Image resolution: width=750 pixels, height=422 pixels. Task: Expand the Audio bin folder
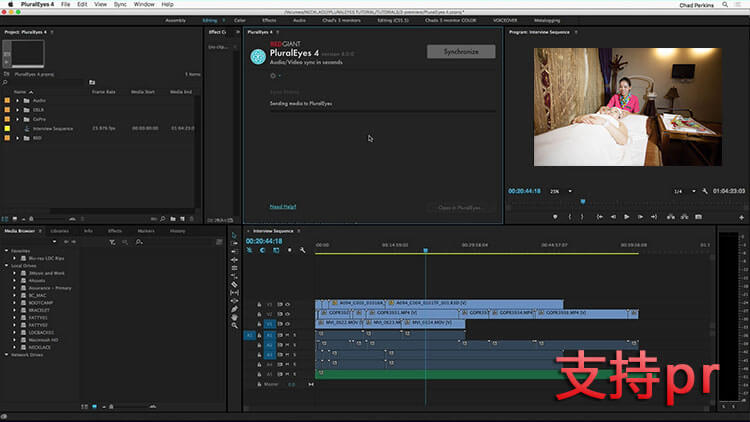(x=18, y=100)
